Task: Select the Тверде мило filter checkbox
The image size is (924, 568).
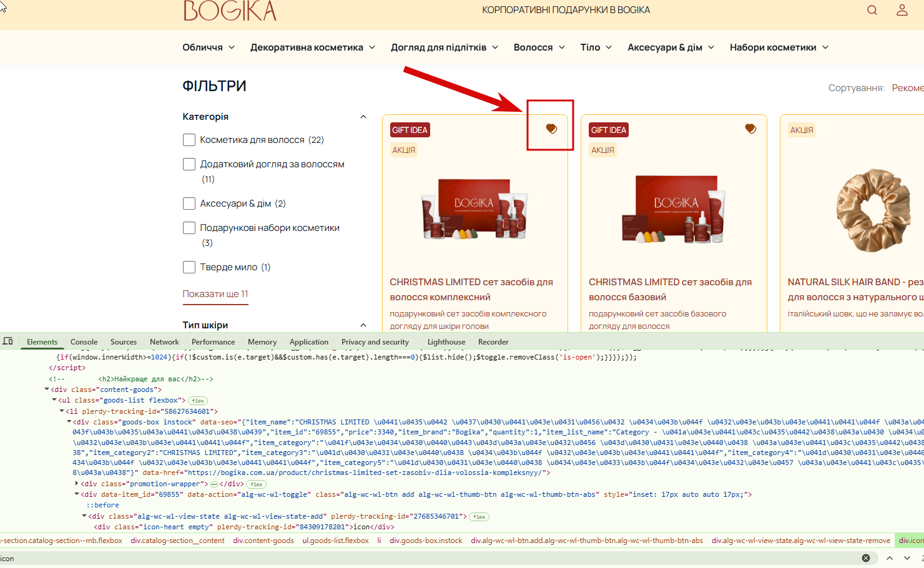Action: tap(189, 267)
